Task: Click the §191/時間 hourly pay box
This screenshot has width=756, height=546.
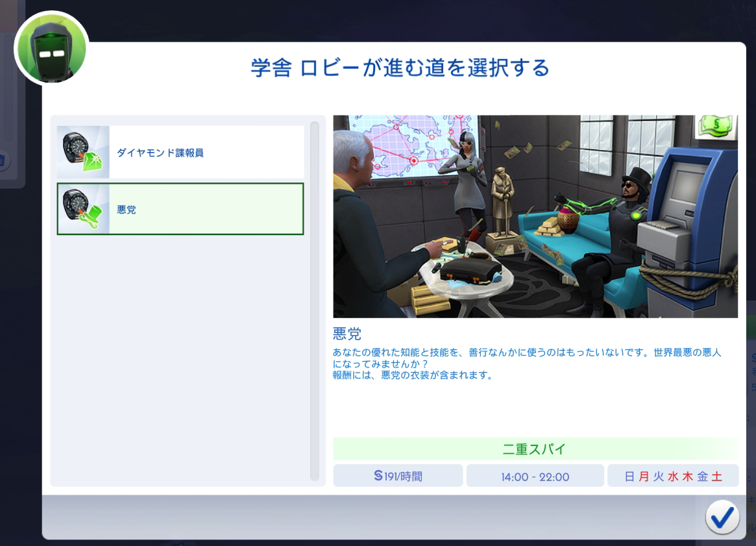Action: click(x=398, y=476)
